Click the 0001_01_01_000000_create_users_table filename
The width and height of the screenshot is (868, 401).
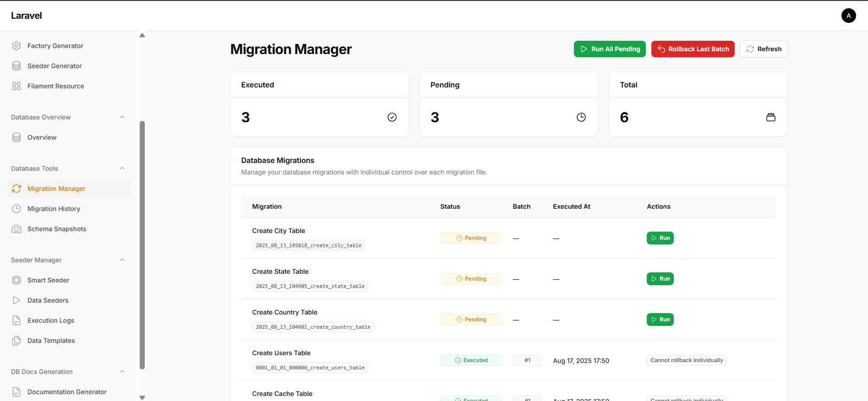[310, 368]
